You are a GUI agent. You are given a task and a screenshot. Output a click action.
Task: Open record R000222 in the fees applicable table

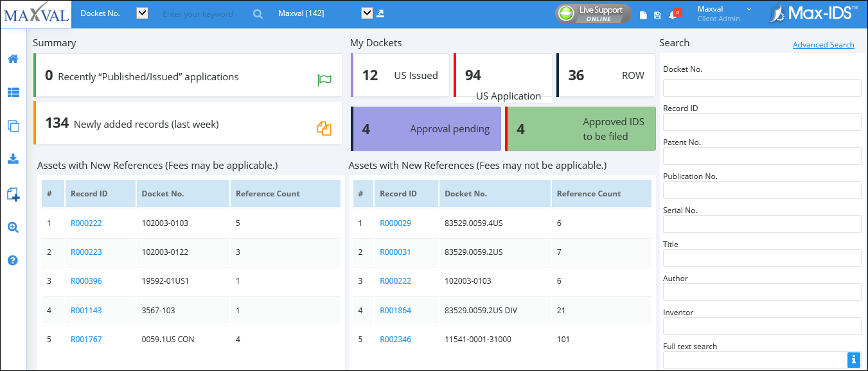[x=86, y=223]
